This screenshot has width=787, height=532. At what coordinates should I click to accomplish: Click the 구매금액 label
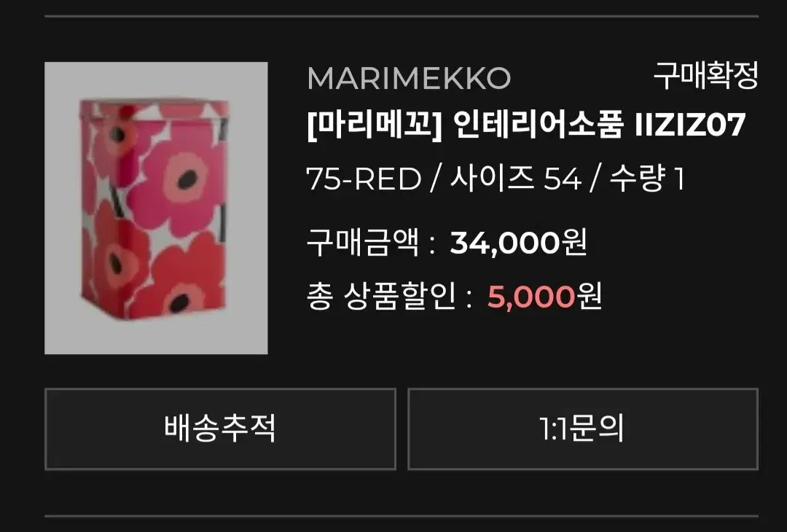point(362,243)
